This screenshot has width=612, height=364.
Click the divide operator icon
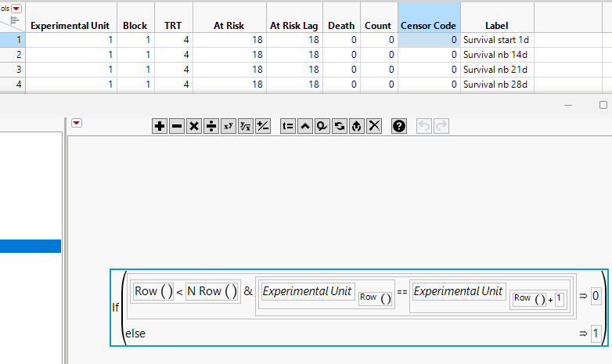click(211, 125)
